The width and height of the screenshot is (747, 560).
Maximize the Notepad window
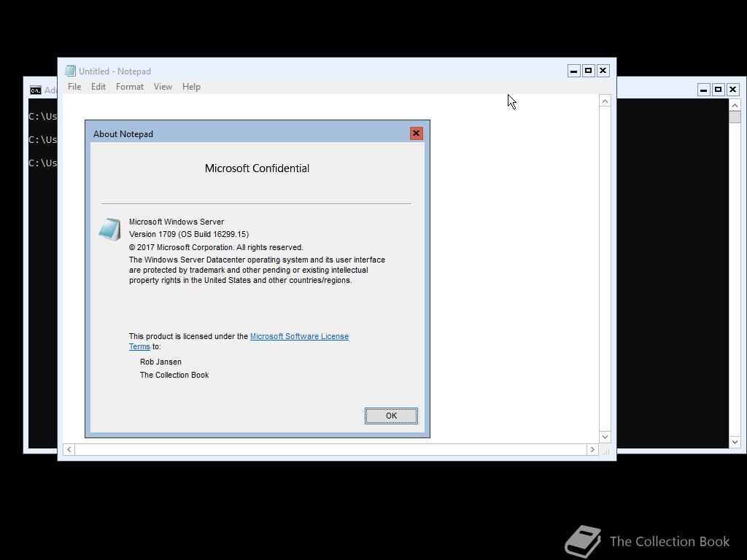click(589, 71)
